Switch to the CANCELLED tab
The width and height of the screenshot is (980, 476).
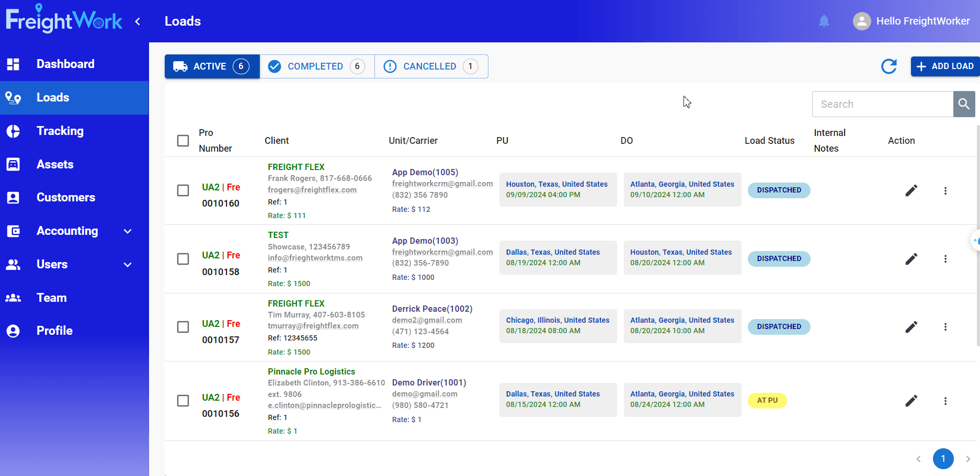pyautogui.click(x=431, y=66)
